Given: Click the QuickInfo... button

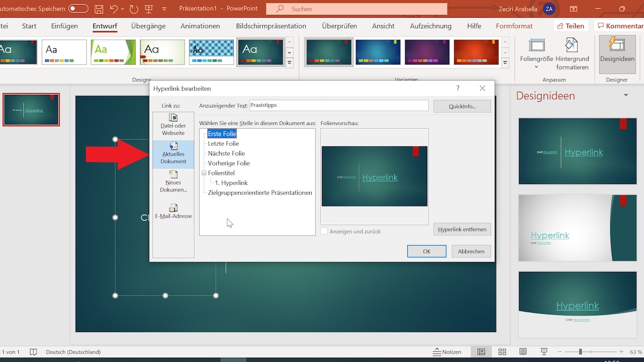Looking at the screenshot, I should pos(462,106).
